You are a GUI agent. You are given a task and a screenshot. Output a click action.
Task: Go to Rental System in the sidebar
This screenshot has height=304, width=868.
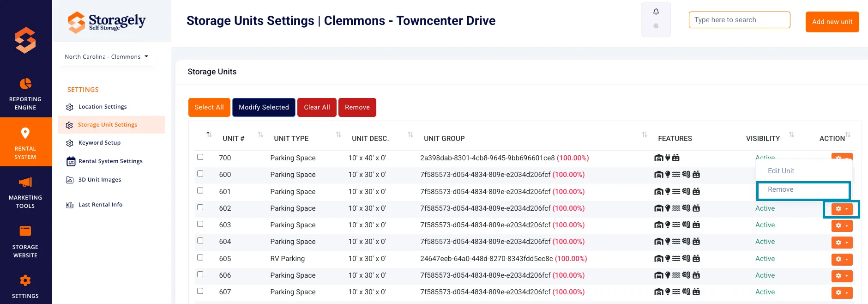pyautogui.click(x=25, y=142)
